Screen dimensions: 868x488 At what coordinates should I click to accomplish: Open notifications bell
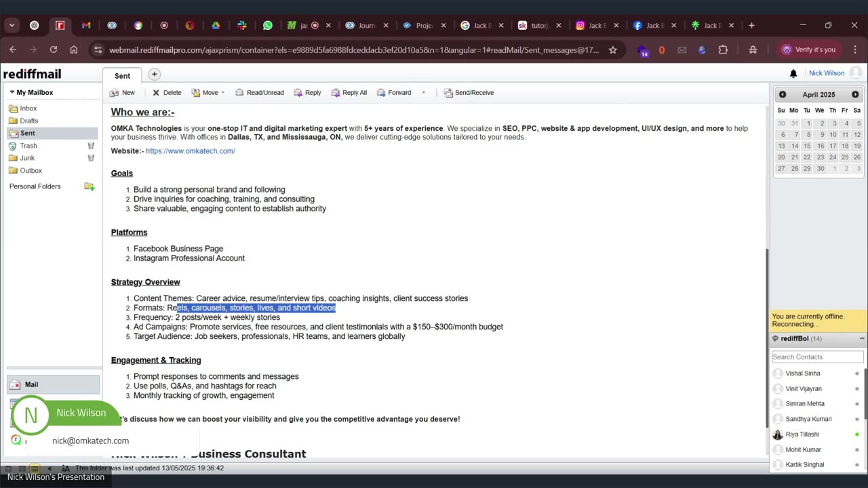click(x=793, y=73)
